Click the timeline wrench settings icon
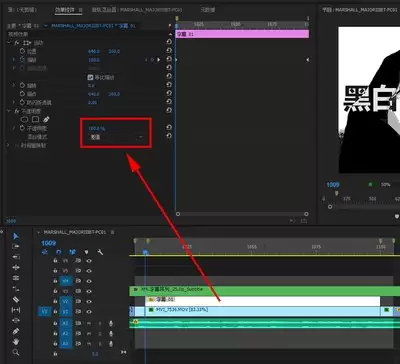This screenshot has width=400, height=364. click(x=100, y=252)
